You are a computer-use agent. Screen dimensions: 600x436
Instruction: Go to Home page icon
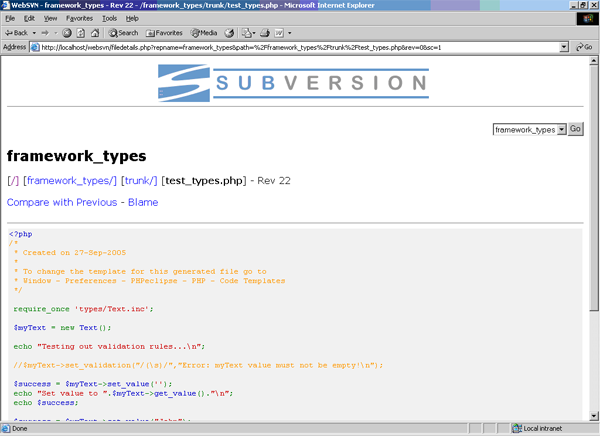[93, 33]
